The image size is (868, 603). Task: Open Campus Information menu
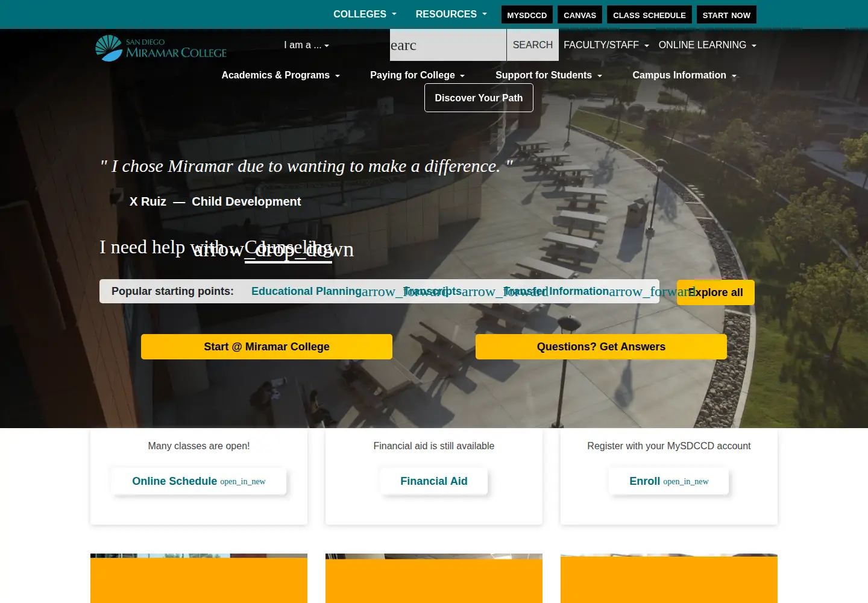(685, 75)
